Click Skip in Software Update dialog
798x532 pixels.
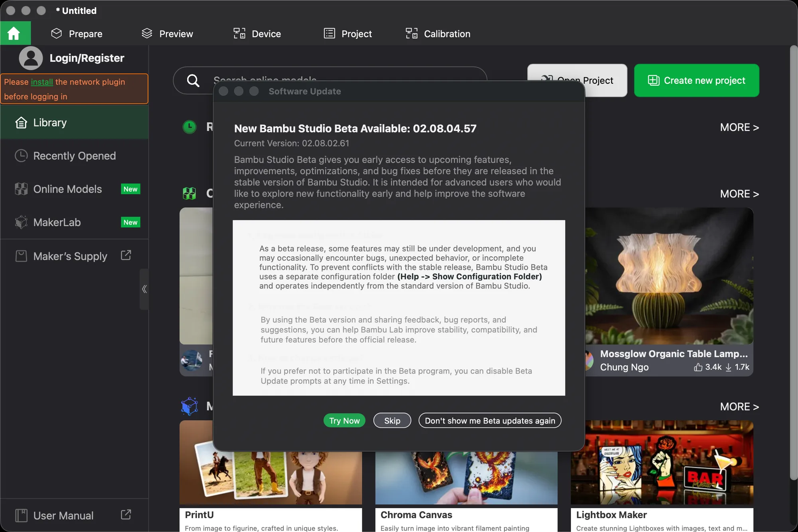tap(392, 420)
